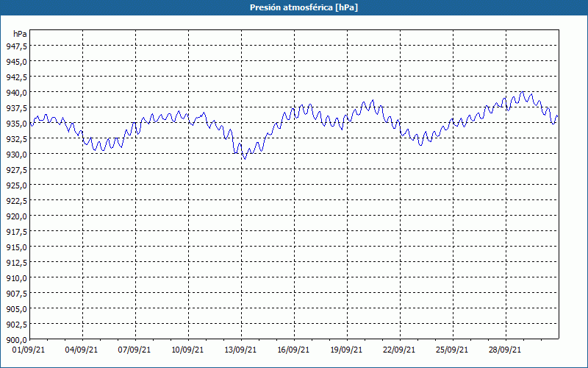588x368 pixels.
Task: Click the 900,0 baseline axis label
Action: (16, 340)
